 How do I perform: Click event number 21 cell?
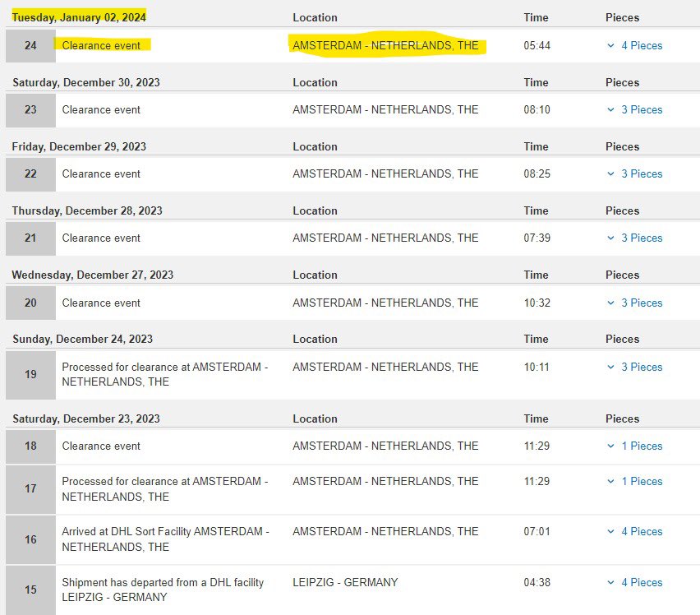pyautogui.click(x=30, y=238)
